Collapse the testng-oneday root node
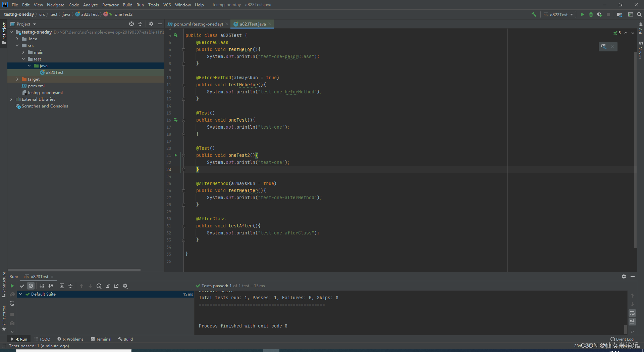This screenshot has height=352, width=644. click(11, 32)
